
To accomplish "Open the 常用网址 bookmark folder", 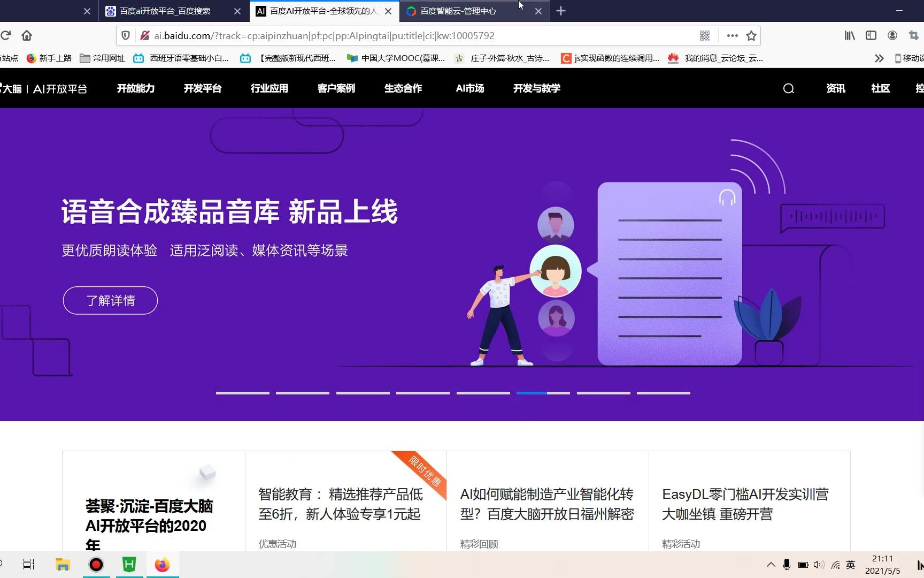I will (x=102, y=58).
